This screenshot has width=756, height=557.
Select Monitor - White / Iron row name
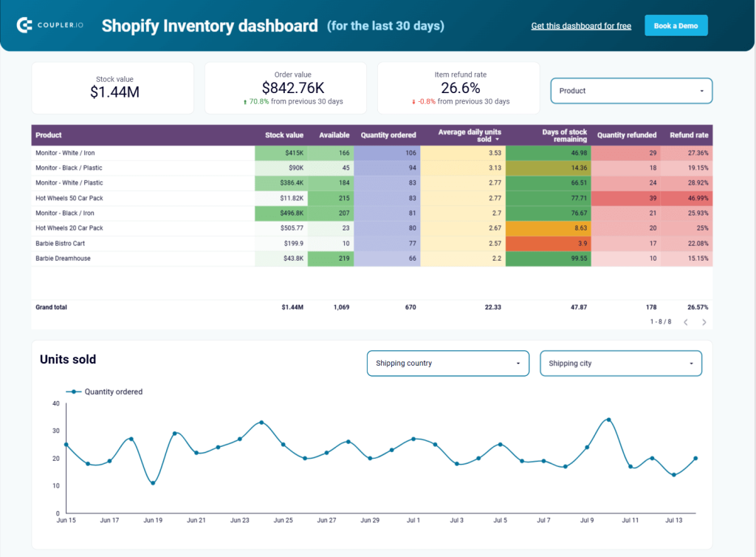point(65,153)
